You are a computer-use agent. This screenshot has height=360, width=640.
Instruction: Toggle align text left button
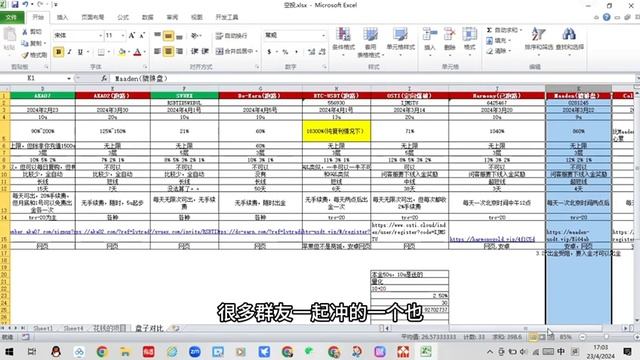point(158,51)
